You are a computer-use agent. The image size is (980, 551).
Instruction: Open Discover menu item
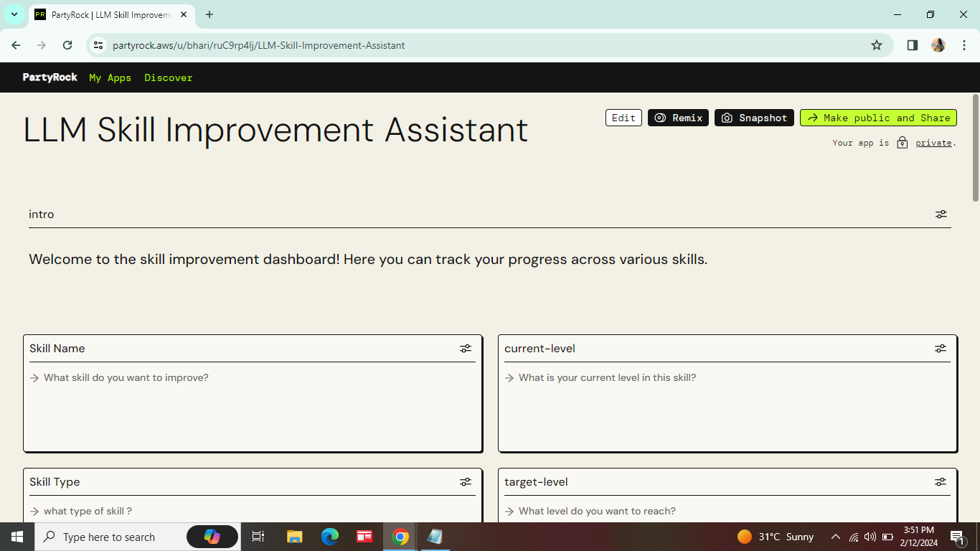pyautogui.click(x=169, y=77)
